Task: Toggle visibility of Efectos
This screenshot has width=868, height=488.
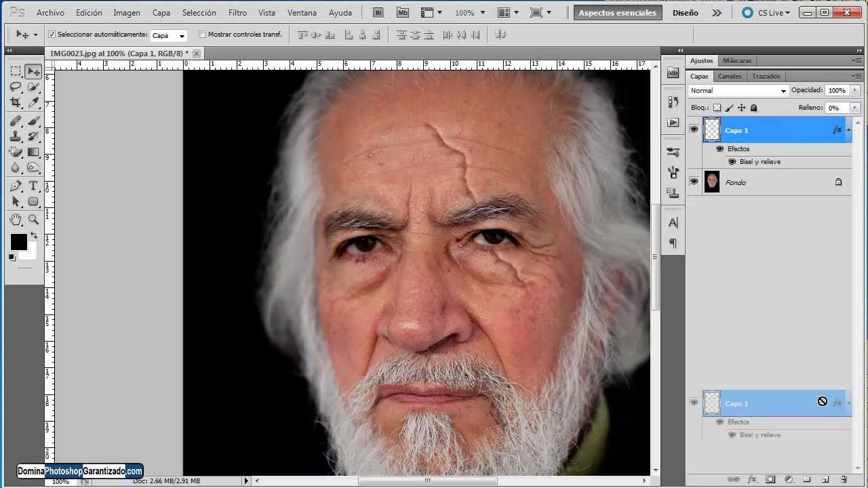Action: [x=720, y=148]
